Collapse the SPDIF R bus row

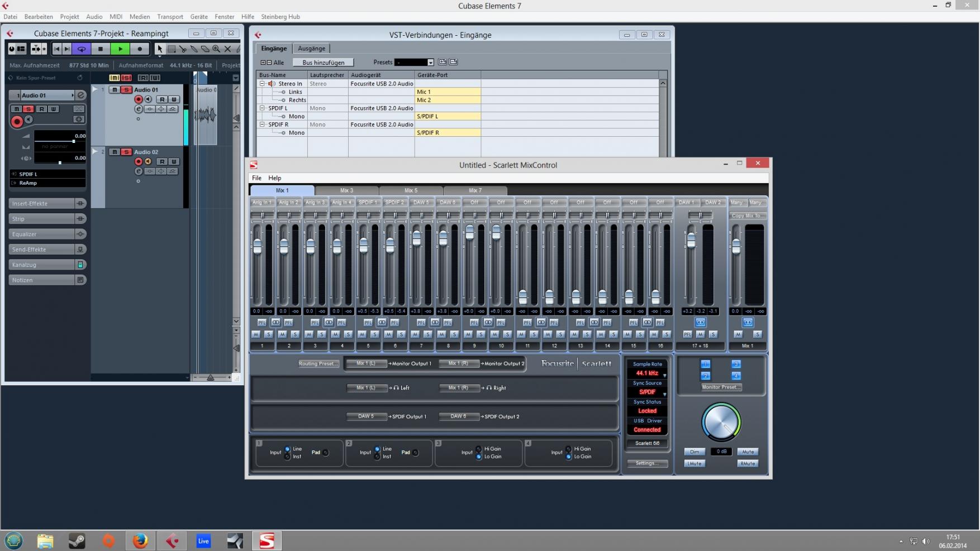click(x=262, y=124)
